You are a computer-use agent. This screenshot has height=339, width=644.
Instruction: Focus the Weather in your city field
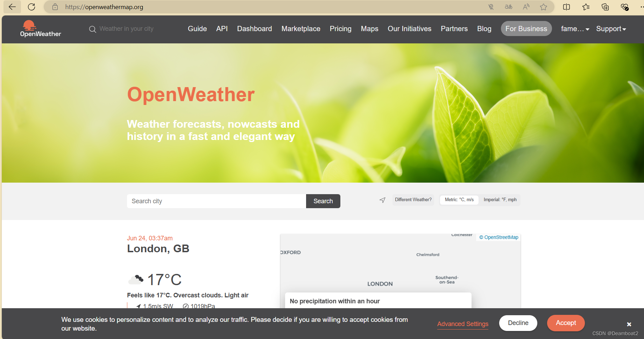pos(126,29)
